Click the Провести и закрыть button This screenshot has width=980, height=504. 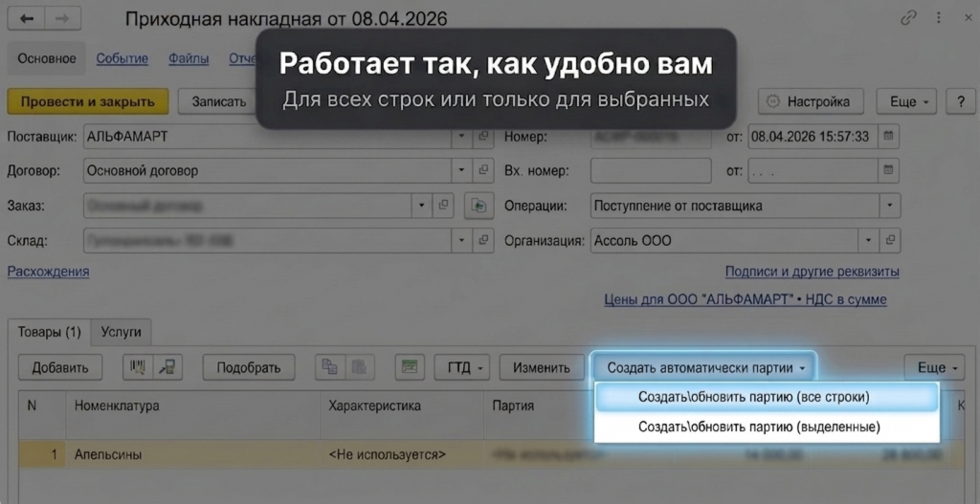tap(88, 101)
